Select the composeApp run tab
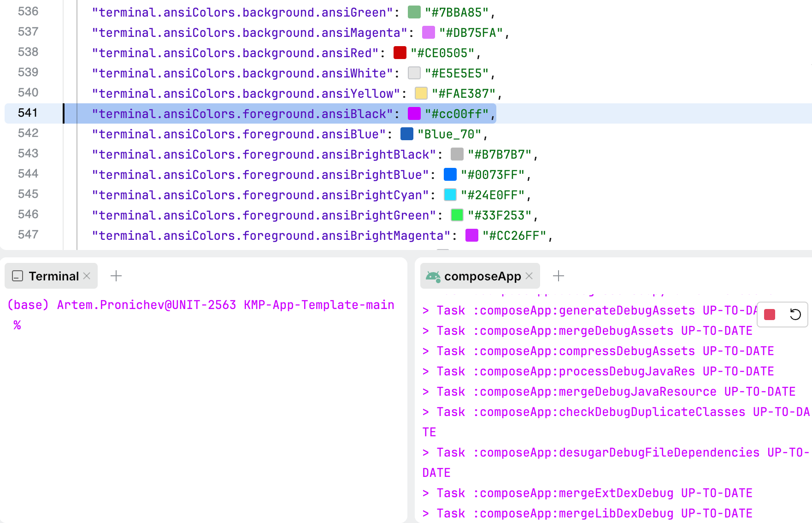The width and height of the screenshot is (812, 523). click(x=482, y=276)
